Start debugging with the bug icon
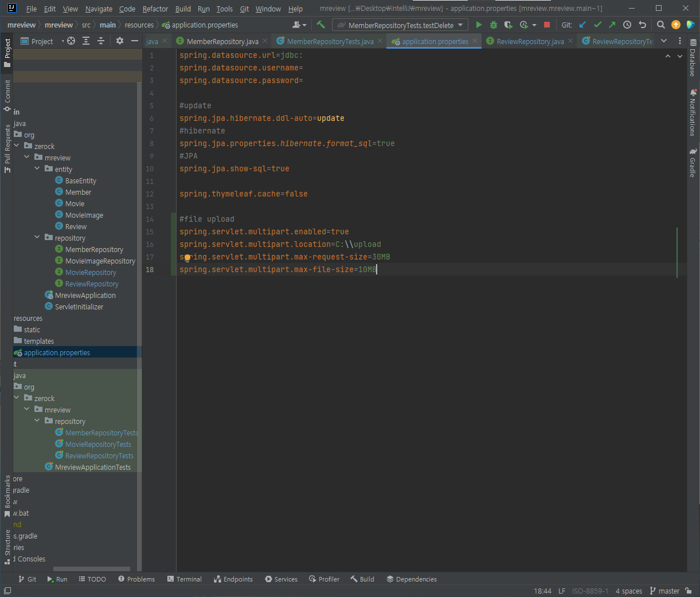 click(x=494, y=25)
